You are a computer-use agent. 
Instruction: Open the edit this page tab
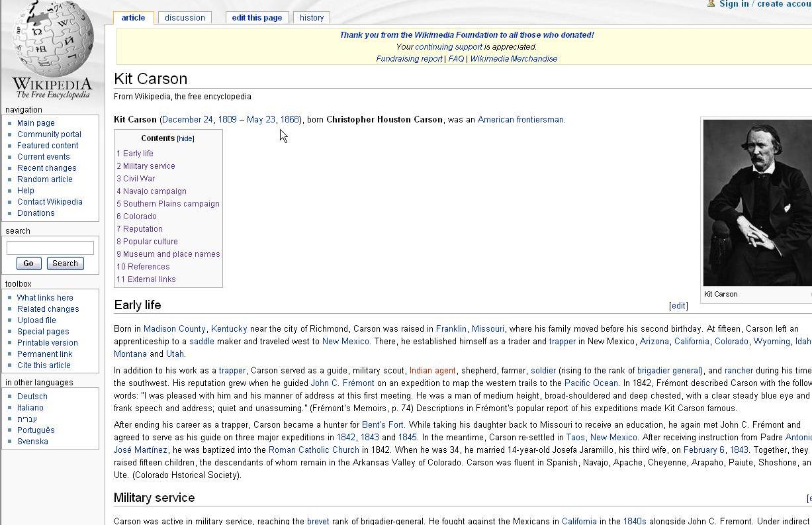257,18
